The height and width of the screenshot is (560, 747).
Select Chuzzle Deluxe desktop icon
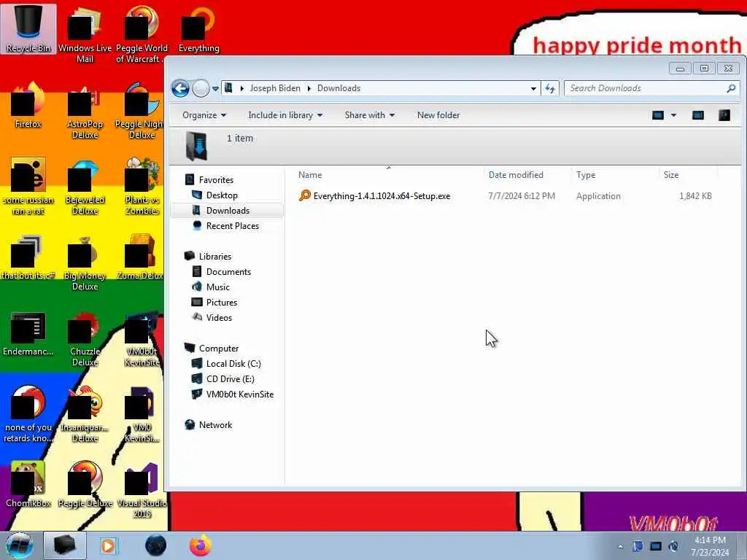pyautogui.click(x=85, y=338)
